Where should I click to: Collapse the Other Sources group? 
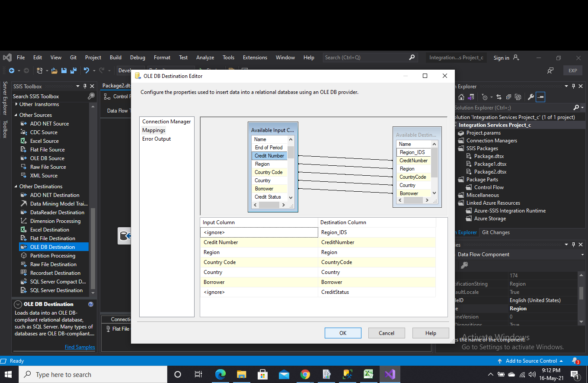16,115
